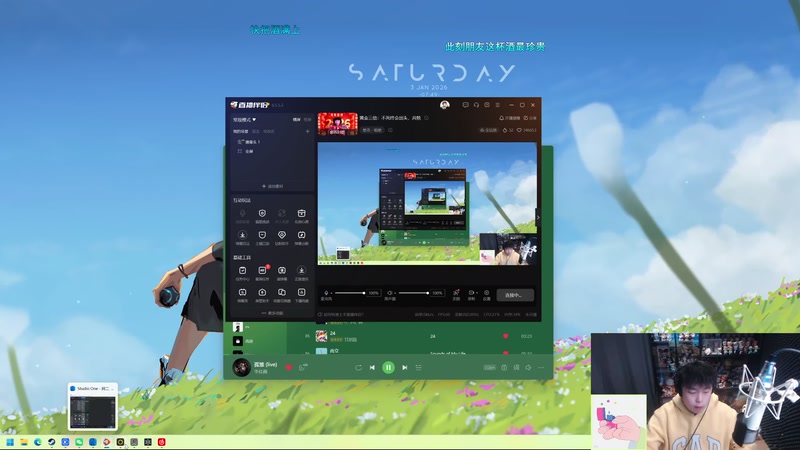Expand the side panel arrow at preview edge
This screenshot has height=450, width=800.
point(538,217)
